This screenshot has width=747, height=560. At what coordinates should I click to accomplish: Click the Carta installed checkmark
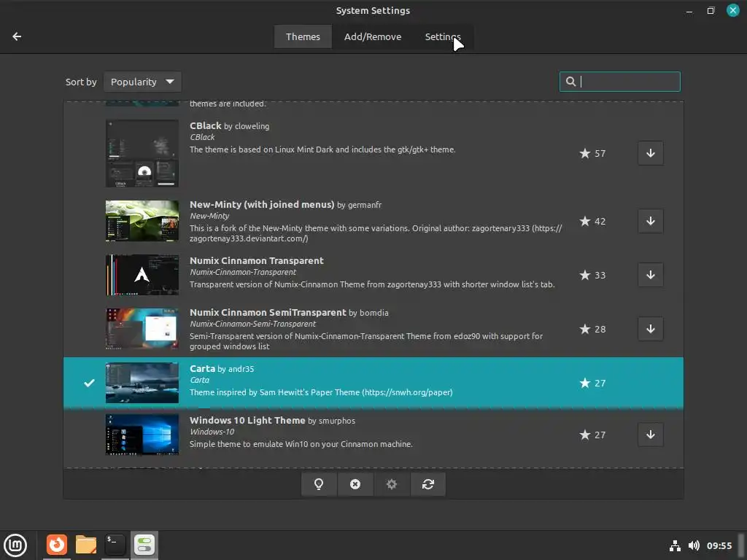click(x=89, y=383)
